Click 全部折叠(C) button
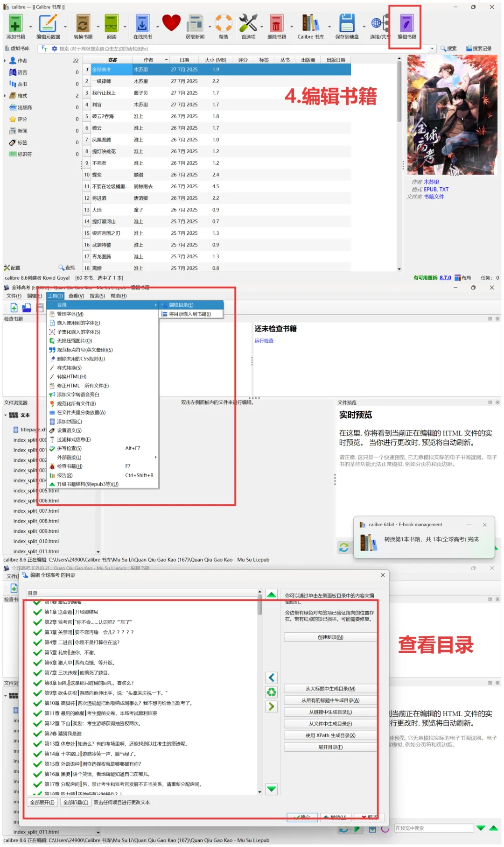Viewport: 504px width, 847px height. click(76, 803)
